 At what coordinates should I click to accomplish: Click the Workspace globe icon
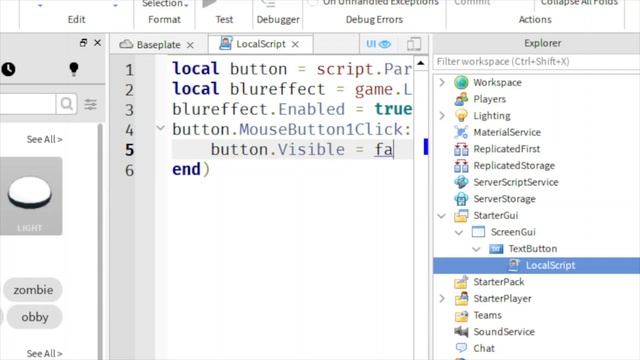click(x=461, y=82)
